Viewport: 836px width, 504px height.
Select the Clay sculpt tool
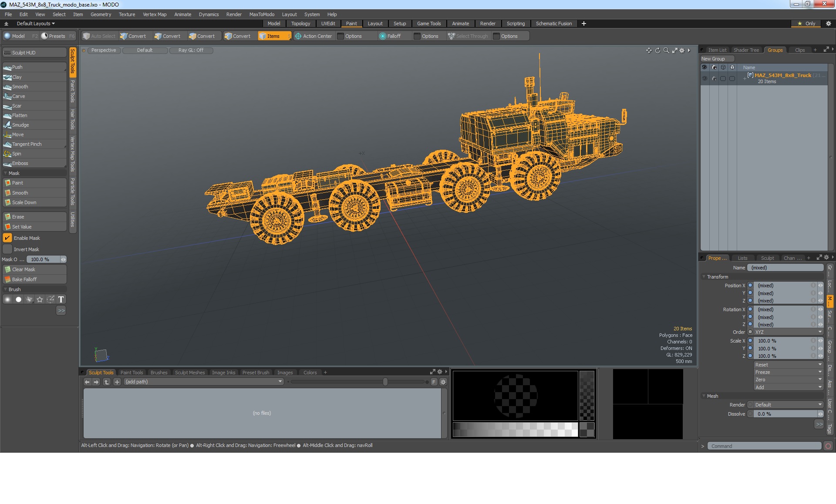point(34,77)
